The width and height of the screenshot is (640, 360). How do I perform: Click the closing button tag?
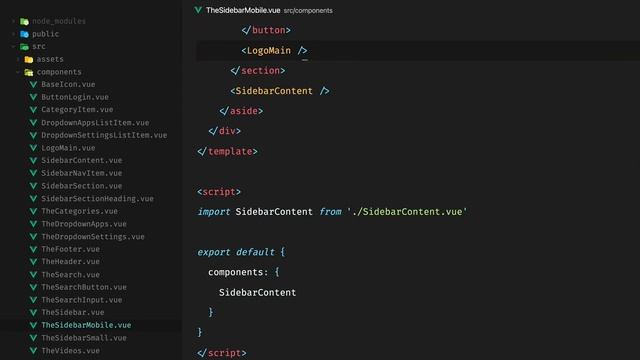click(266, 30)
